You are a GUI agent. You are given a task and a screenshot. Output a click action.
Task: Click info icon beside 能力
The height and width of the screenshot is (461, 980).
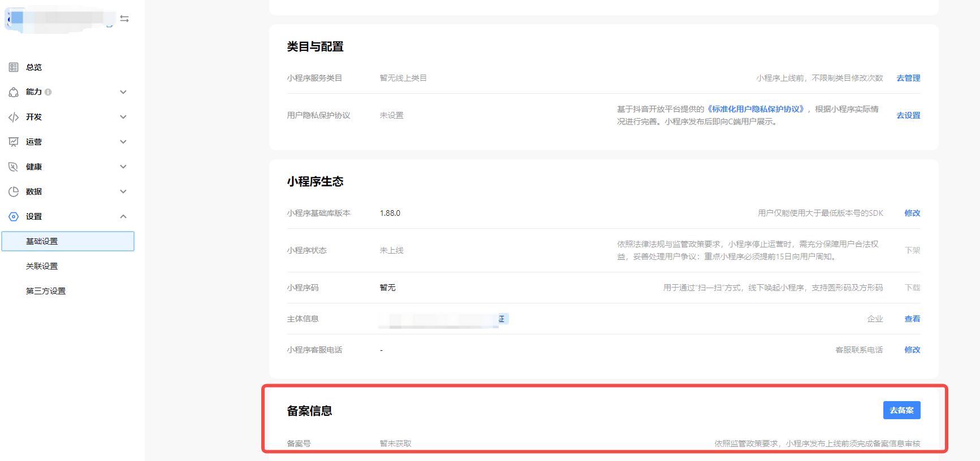click(48, 92)
